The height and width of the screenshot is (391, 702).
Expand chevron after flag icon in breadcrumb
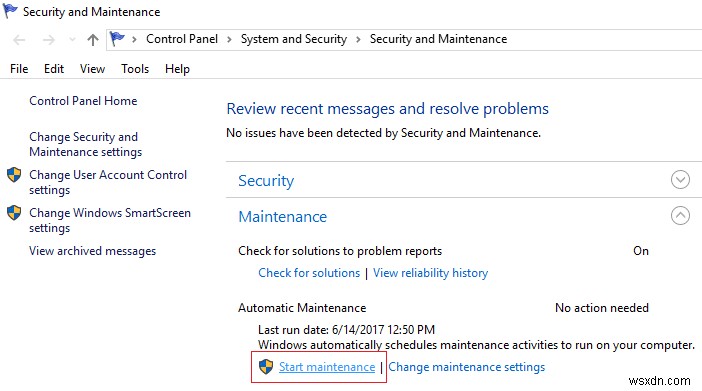[134, 39]
